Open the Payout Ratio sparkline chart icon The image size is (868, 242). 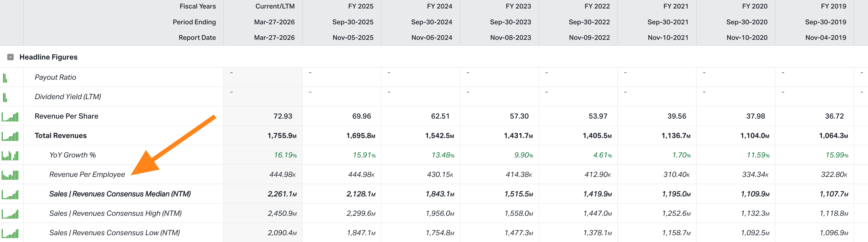click(5, 78)
